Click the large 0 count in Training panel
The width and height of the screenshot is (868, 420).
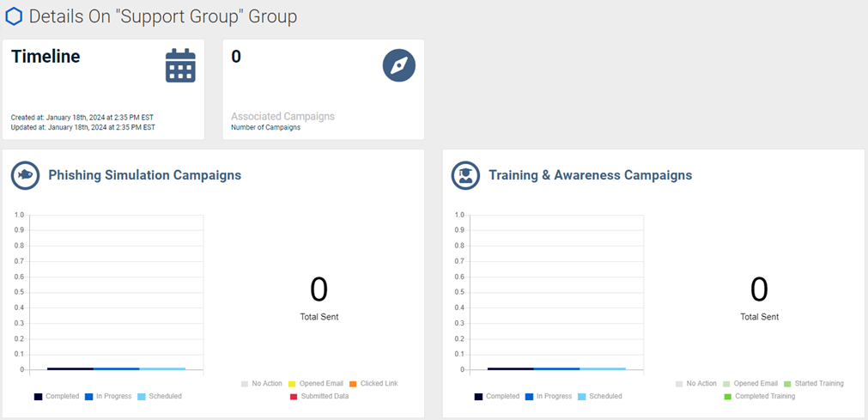[x=759, y=289]
